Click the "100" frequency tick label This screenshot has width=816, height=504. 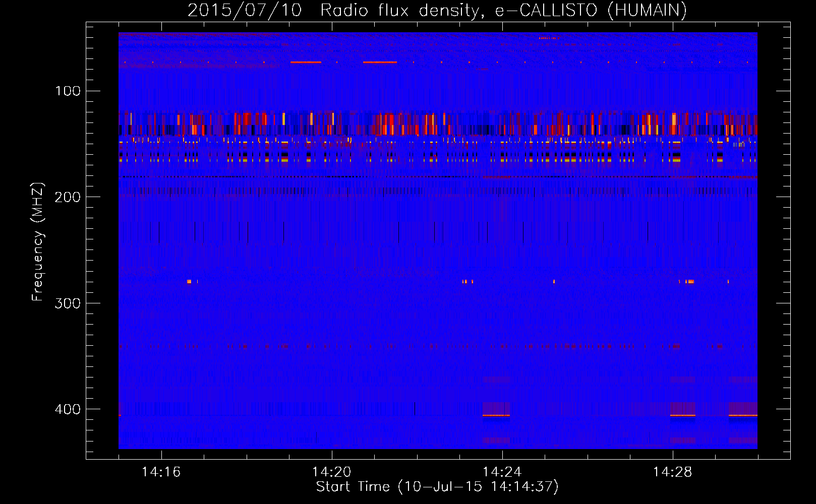point(68,91)
